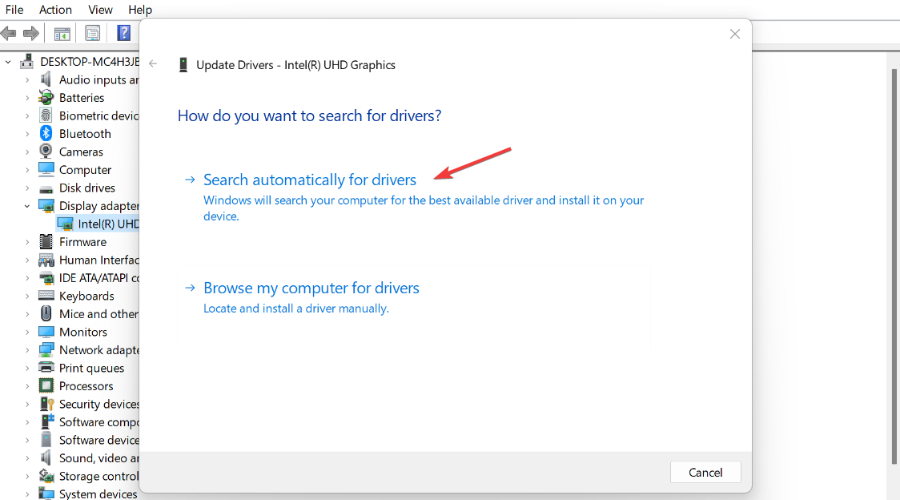Screen dimensions: 900x500
Task: Select the Computer tree label
Action: (x=85, y=170)
